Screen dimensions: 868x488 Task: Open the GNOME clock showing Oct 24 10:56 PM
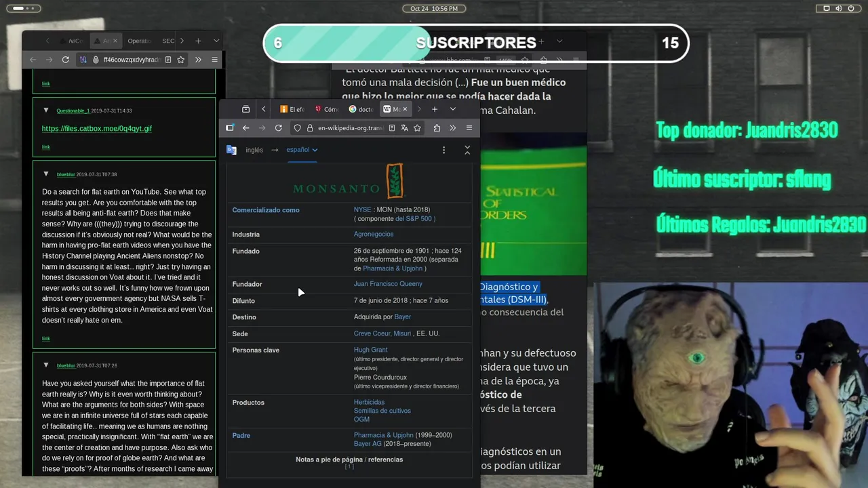tap(434, 8)
